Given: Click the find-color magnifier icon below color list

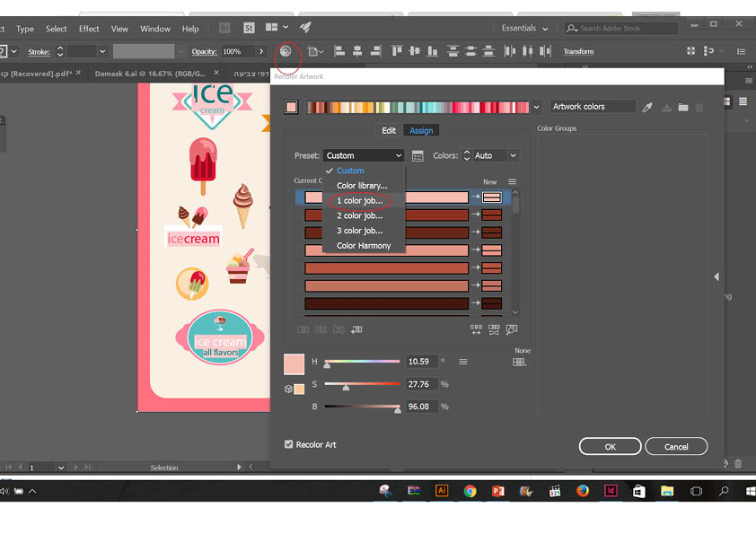Looking at the screenshot, I should (512, 329).
